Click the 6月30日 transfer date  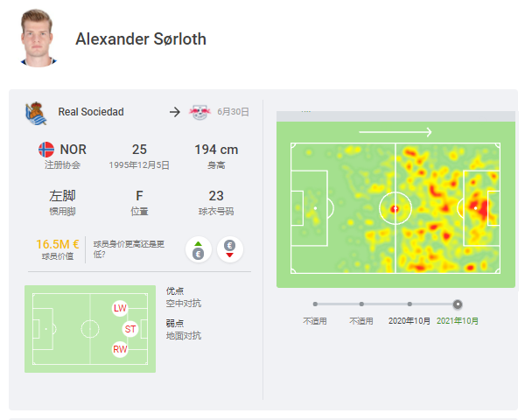coord(233,112)
